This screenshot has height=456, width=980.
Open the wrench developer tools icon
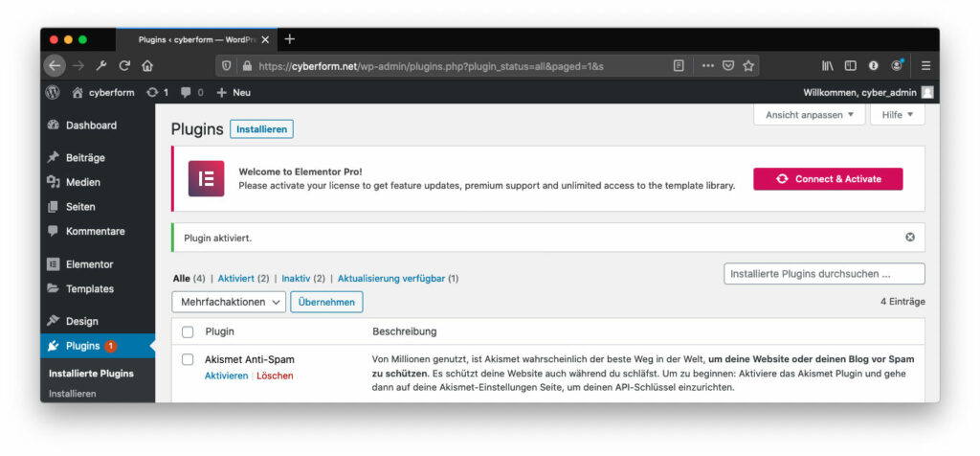point(101,66)
